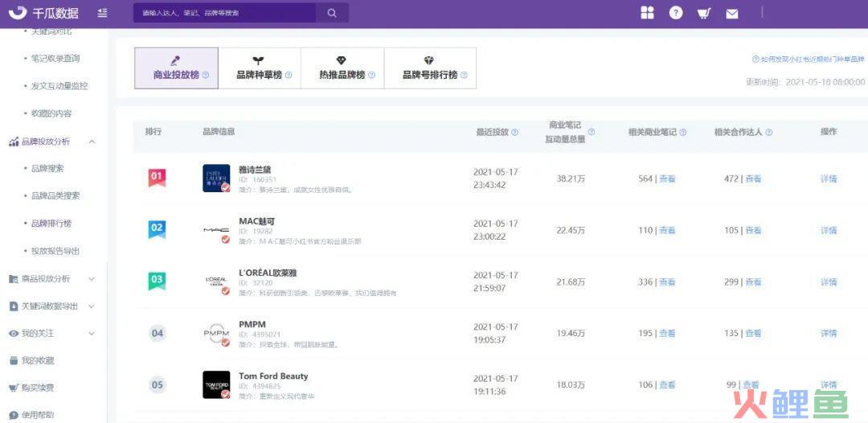Click the 千瓜数据 logo

coord(43,13)
